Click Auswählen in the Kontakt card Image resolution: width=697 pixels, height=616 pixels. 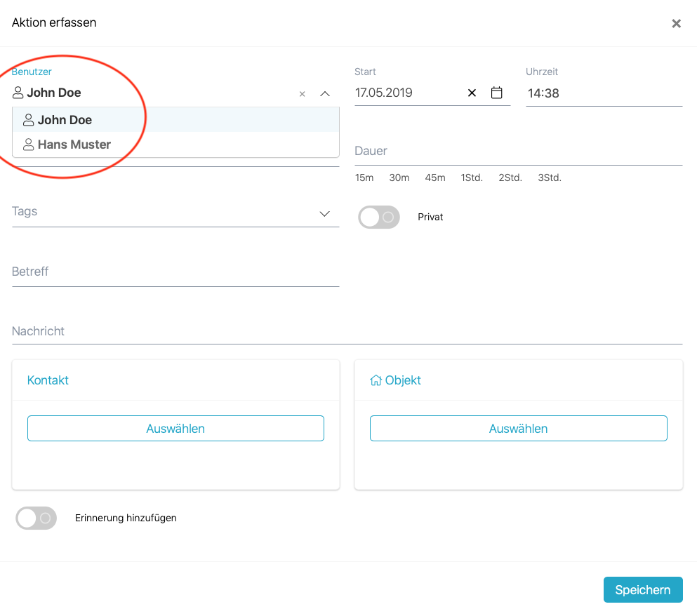[175, 429]
